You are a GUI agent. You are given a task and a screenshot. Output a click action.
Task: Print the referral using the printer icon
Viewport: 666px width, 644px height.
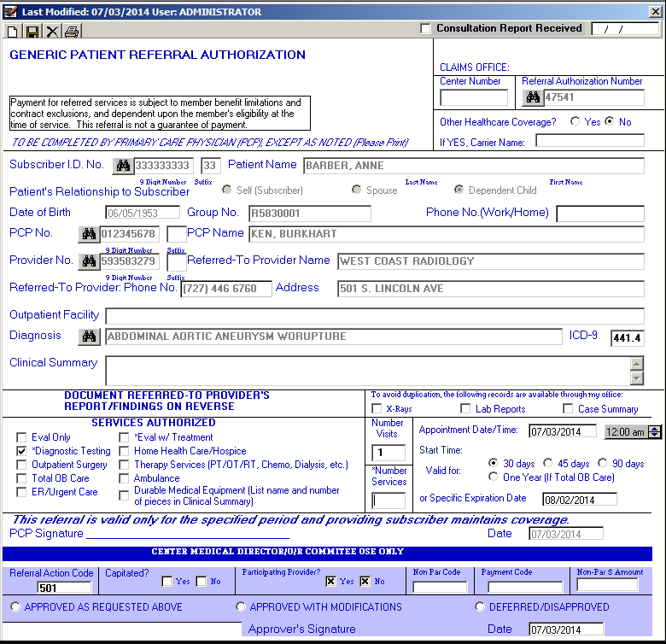coord(73,32)
